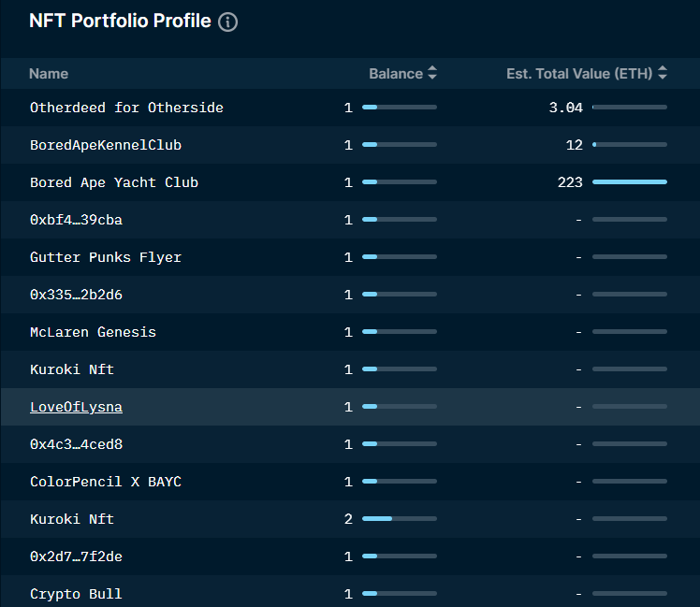Open ColorPencil X BAYC entry
700x607 pixels.
[106, 482]
